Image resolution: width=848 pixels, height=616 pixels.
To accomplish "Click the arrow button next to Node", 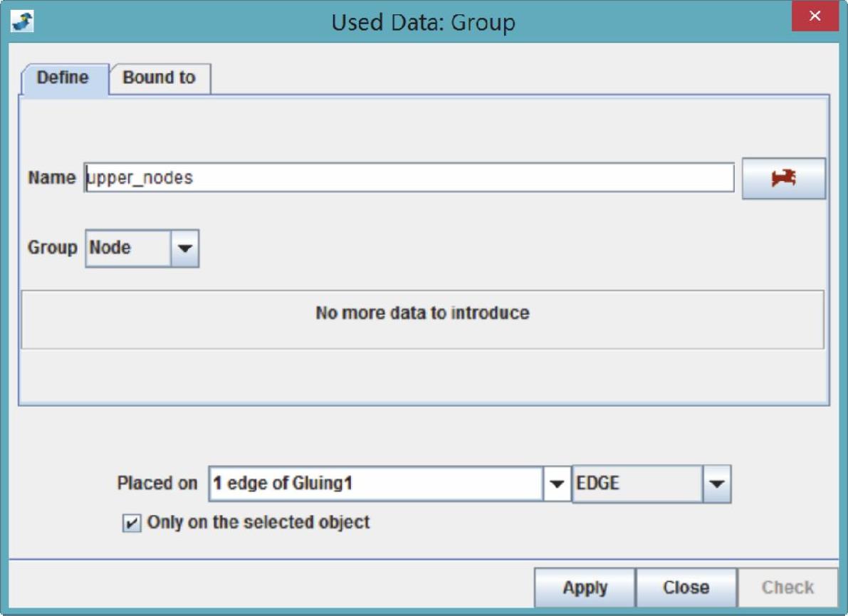I will [x=184, y=249].
